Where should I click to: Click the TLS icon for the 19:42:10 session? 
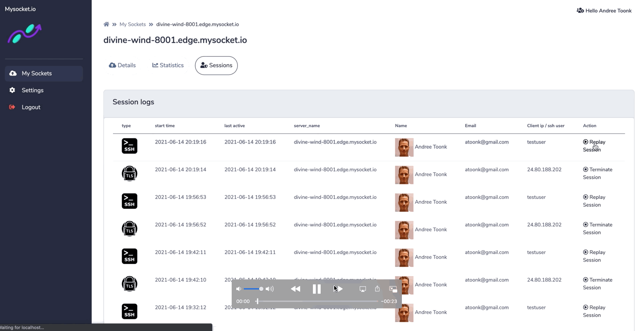coord(130,284)
